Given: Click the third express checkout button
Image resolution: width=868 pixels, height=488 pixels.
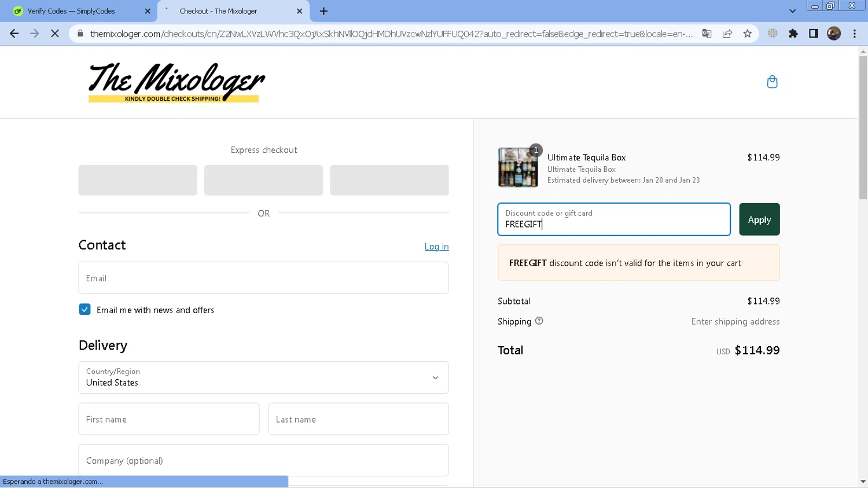Looking at the screenshot, I should [389, 180].
